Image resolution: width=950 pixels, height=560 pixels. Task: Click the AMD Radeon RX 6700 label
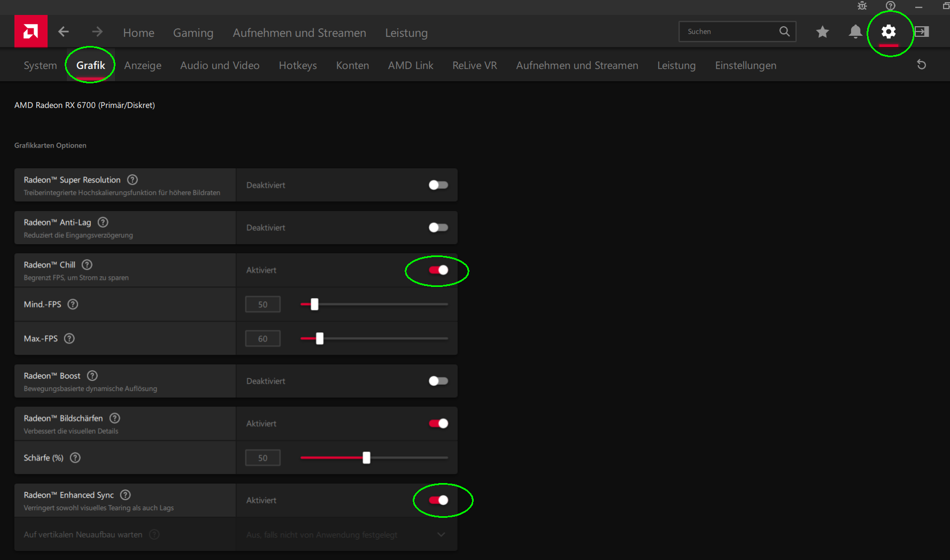[84, 105]
